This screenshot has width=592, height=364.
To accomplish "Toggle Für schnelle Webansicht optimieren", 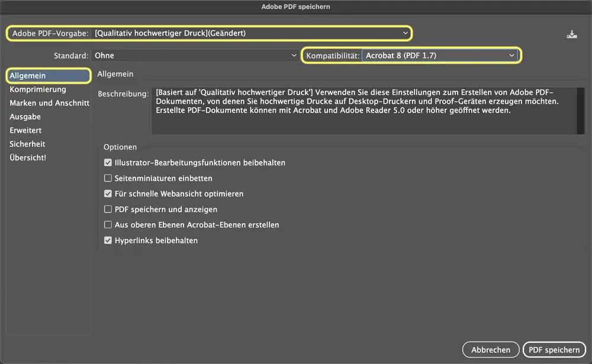I will tap(108, 194).
